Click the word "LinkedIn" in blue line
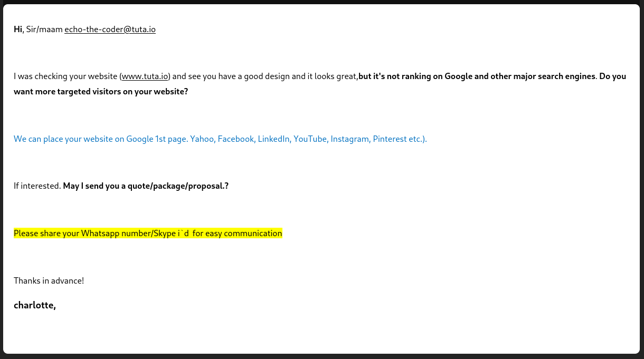Screen dimensions: 644x359 [273, 139]
